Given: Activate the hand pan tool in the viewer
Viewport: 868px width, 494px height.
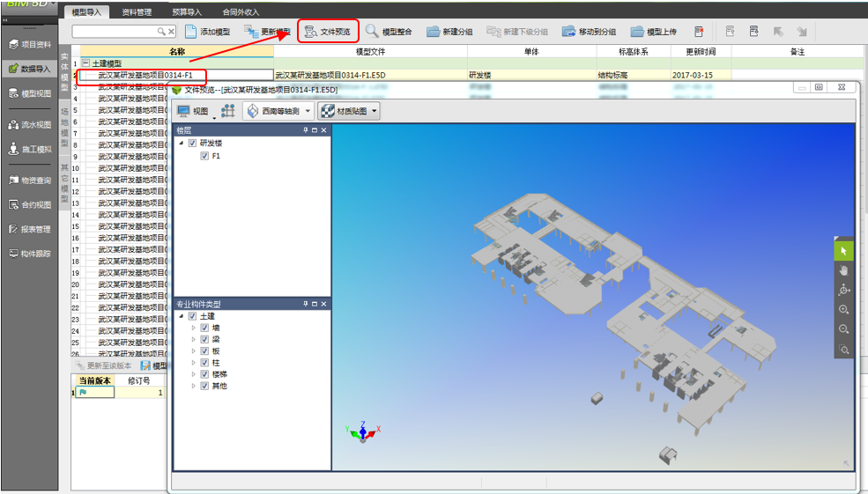Looking at the screenshot, I should (843, 270).
